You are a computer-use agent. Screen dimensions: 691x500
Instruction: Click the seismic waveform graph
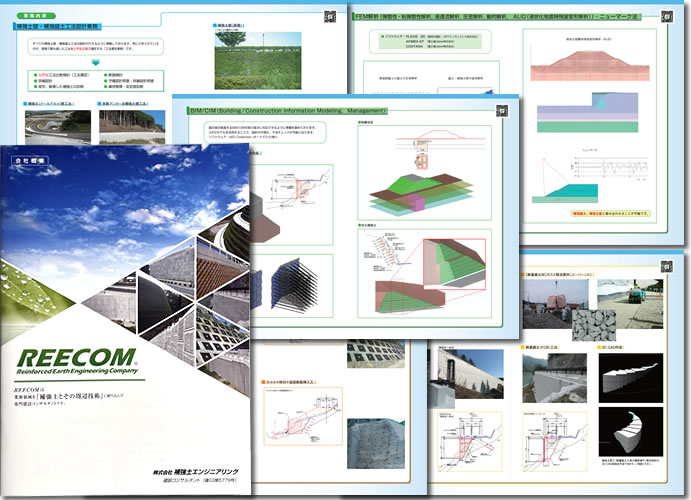[610, 168]
